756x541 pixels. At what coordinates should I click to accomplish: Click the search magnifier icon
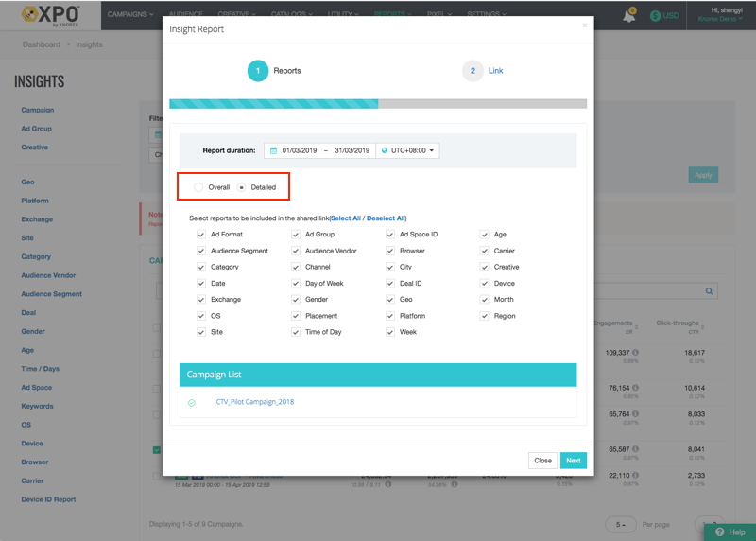[x=710, y=291]
